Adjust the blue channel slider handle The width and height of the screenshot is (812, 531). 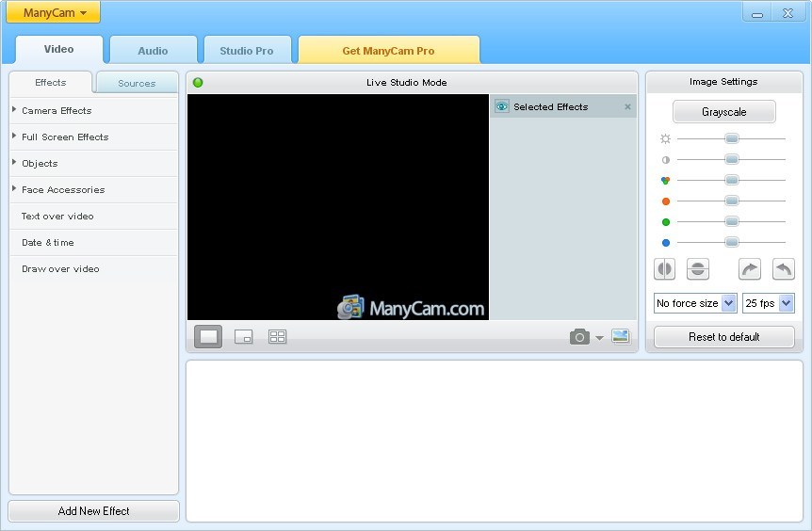click(732, 242)
